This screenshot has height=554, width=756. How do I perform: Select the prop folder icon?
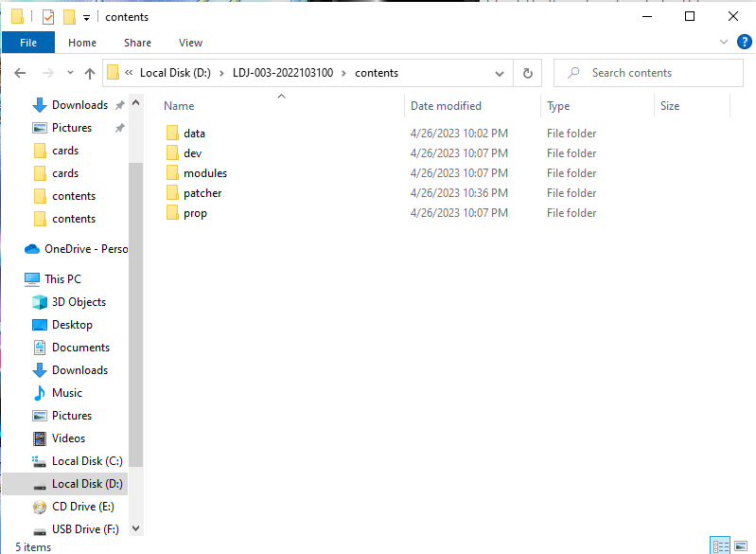click(x=172, y=213)
